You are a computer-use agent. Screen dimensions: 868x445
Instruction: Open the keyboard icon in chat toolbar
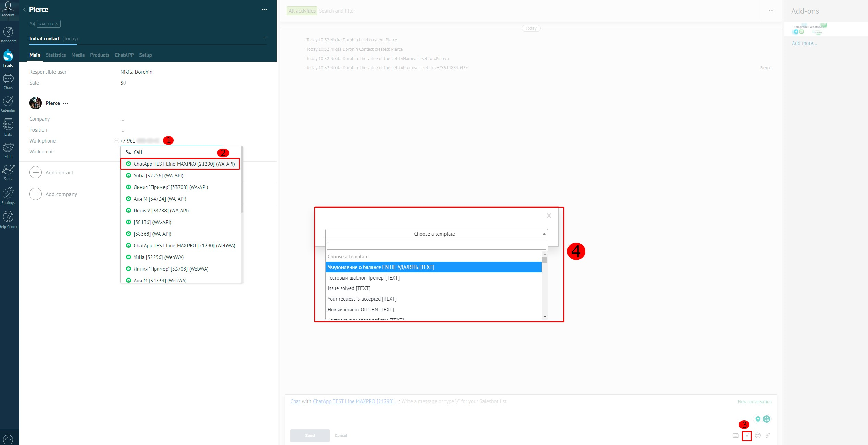click(x=736, y=436)
